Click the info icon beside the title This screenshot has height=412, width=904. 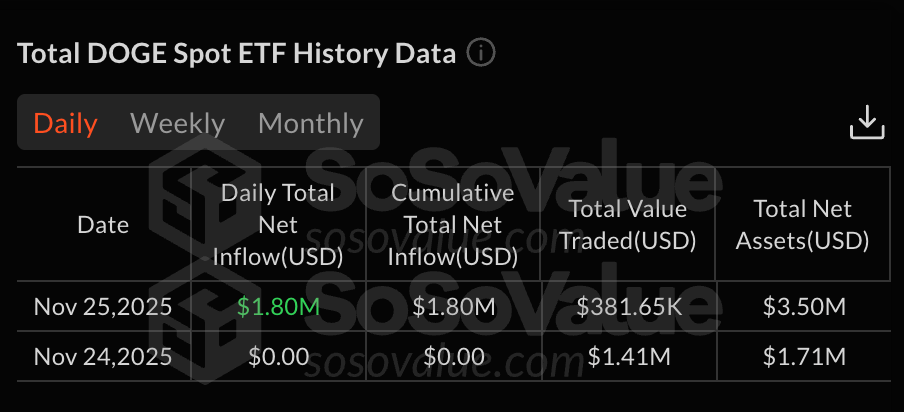click(481, 53)
